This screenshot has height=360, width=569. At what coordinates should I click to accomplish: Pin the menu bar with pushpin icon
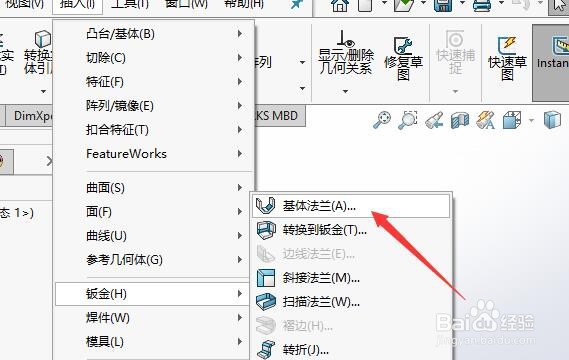point(297,4)
